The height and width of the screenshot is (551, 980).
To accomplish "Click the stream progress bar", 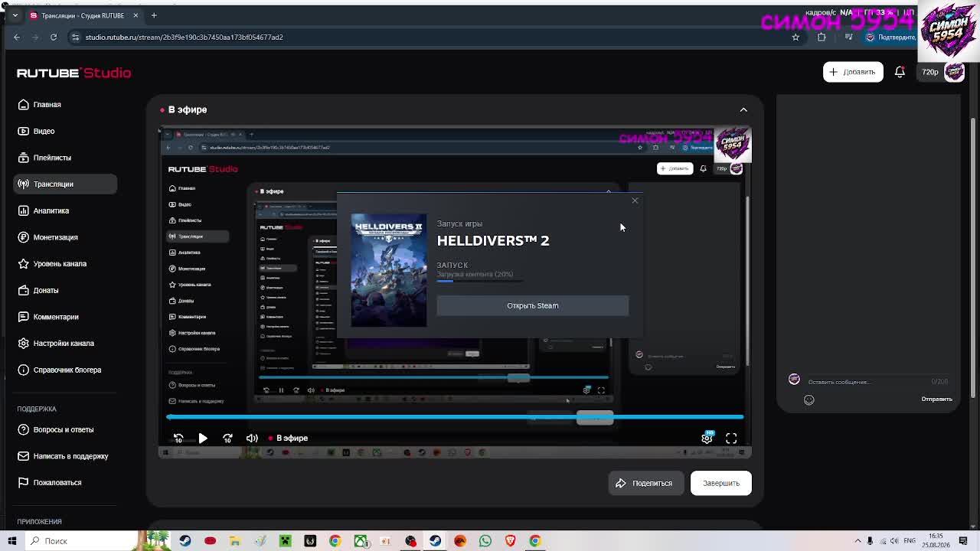I will (x=455, y=417).
